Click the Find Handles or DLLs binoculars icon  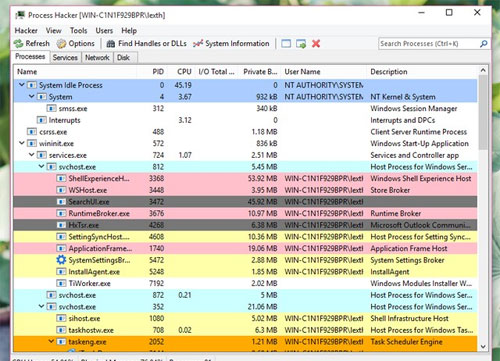click(111, 44)
